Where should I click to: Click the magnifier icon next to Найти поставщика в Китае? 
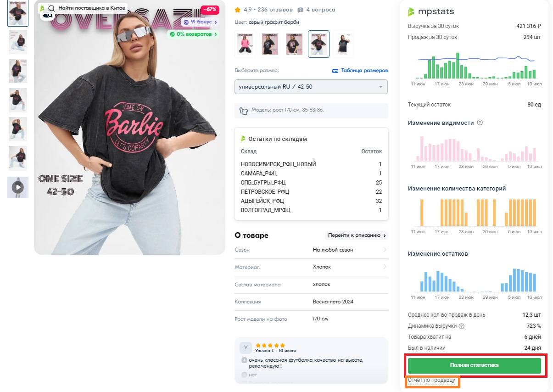[51, 8]
